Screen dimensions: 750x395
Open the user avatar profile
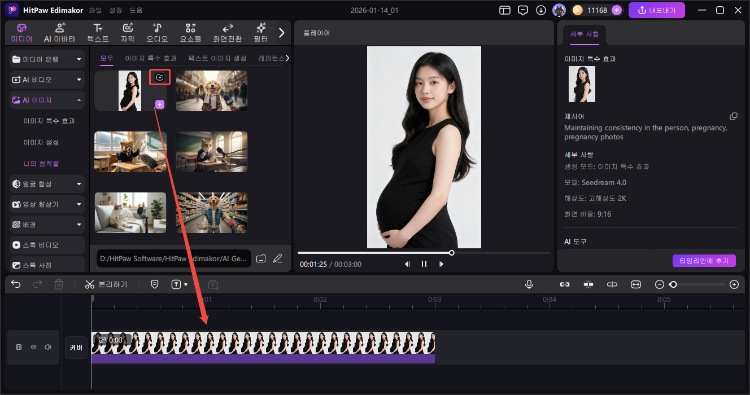click(559, 10)
